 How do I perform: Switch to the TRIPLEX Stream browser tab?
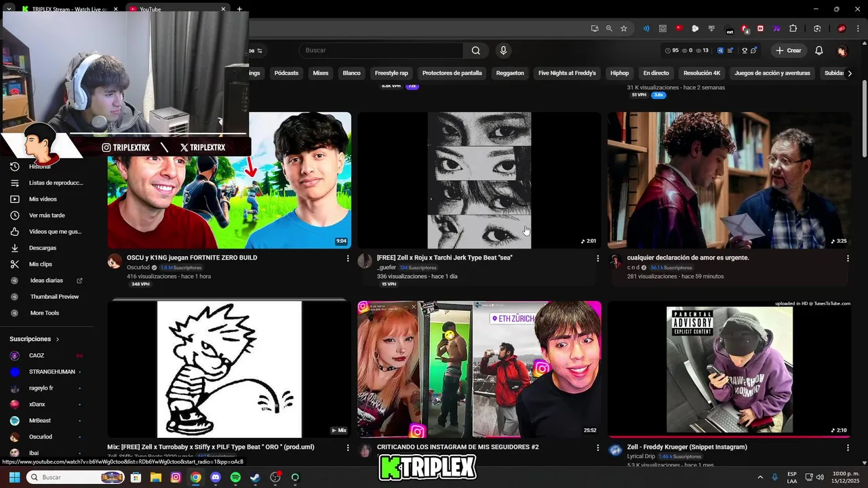tap(68, 9)
